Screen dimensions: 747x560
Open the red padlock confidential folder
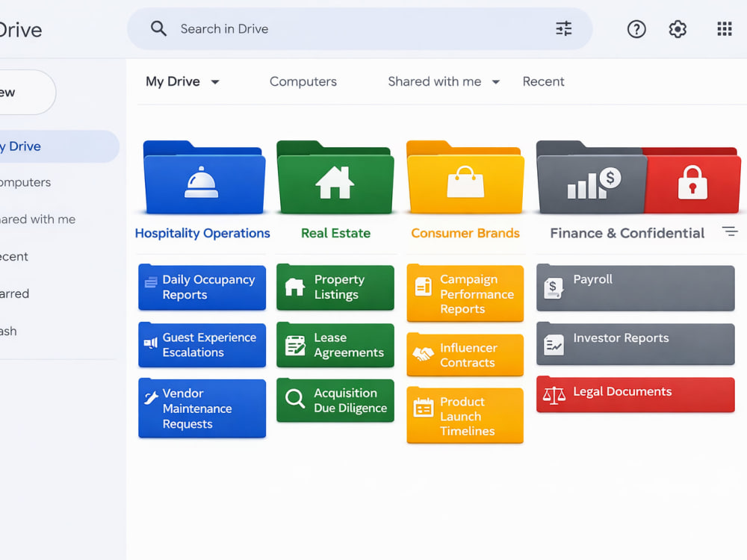tap(692, 180)
